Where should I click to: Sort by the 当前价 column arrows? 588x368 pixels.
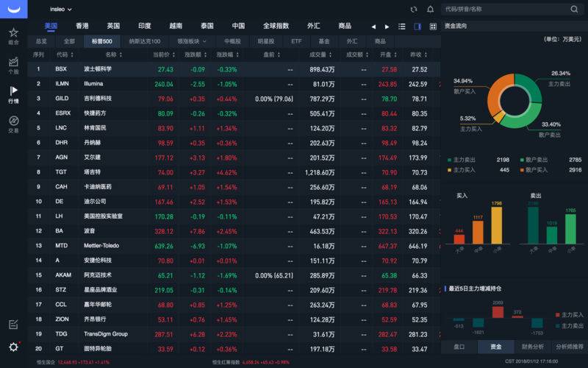pos(173,54)
